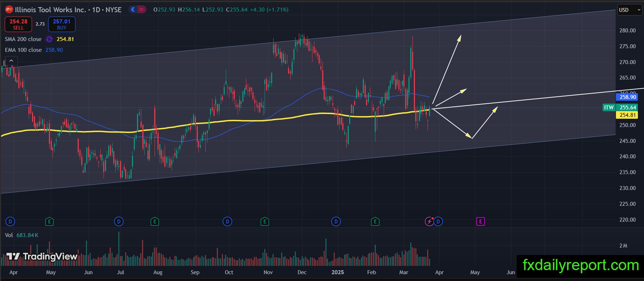Open the earnings marker above Aug
This screenshot has width=644, height=281.
(155, 221)
